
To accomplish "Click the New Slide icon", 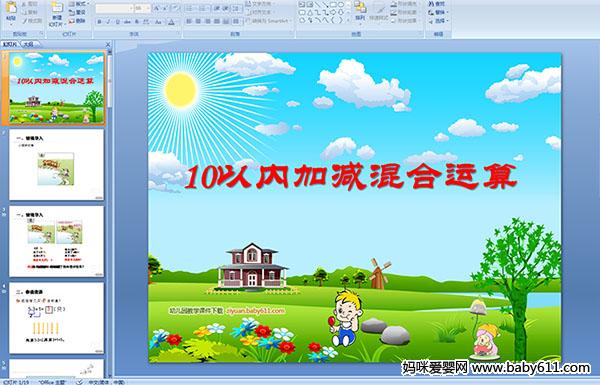I will pos(57,8).
